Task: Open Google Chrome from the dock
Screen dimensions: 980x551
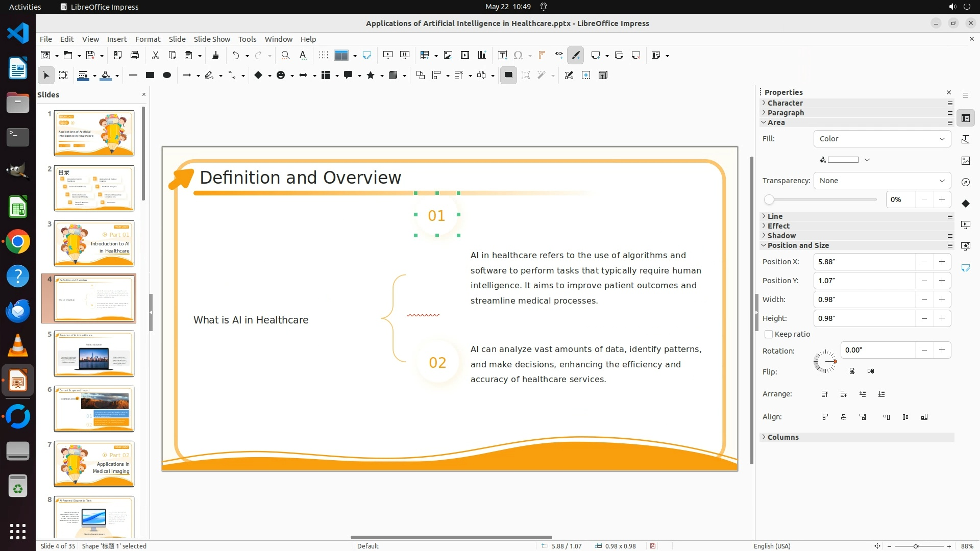Action: pyautogui.click(x=18, y=242)
